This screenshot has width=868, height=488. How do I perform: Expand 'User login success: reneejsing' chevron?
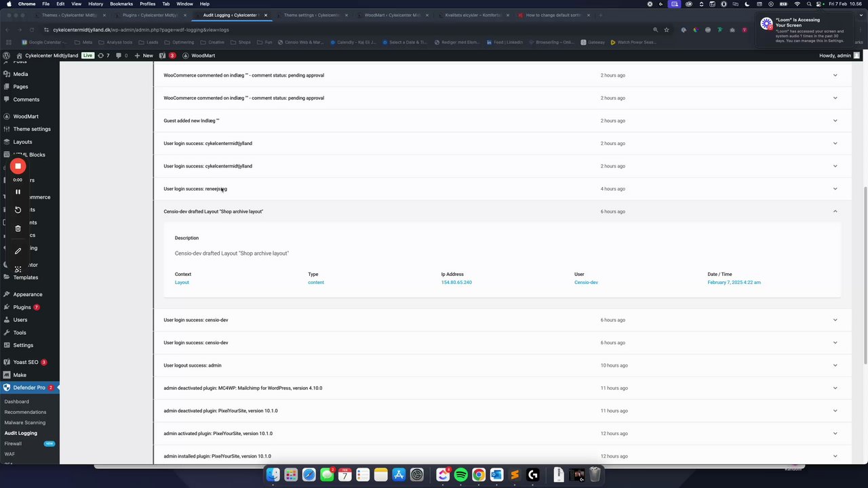pos(835,189)
